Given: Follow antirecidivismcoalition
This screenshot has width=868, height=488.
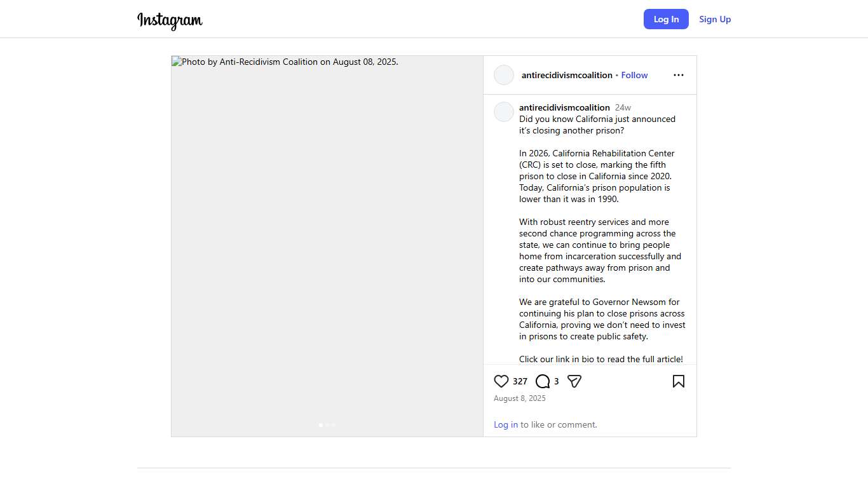Looking at the screenshot, I should pyautogui.click(x=634, y=75).
